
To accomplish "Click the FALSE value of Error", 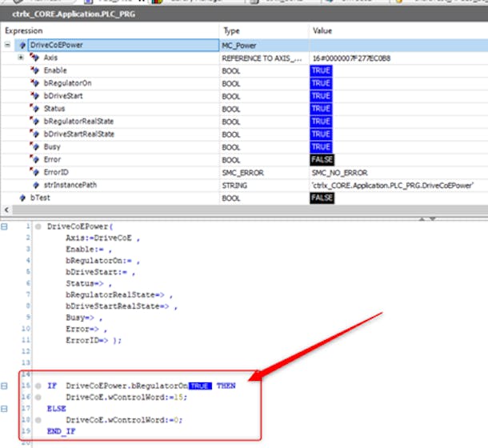I will pyautogui.click(x=322, y=160).
